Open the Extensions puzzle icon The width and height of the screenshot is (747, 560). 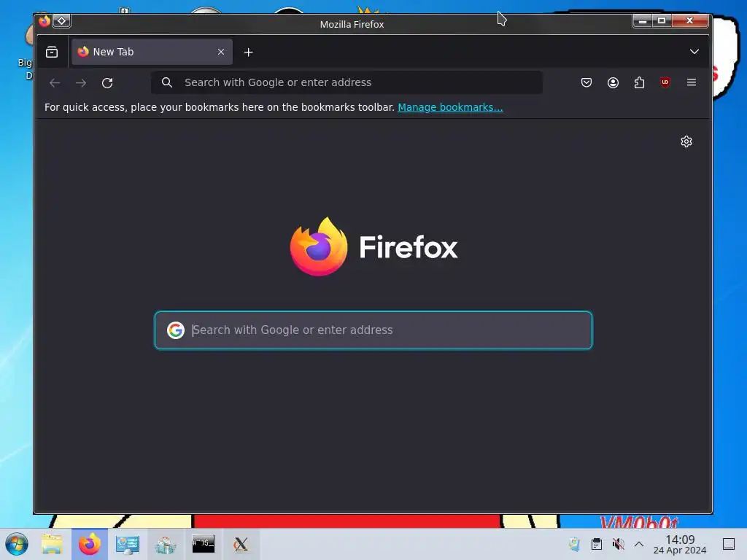pyautogui.click(x=639, y=82)
